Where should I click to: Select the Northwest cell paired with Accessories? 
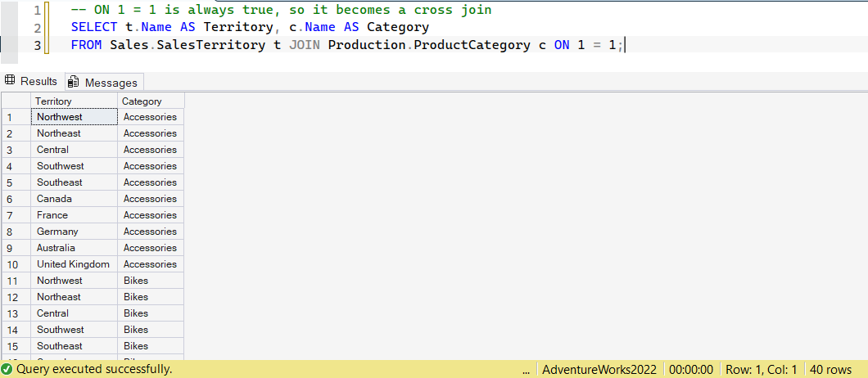coord(75,117)
